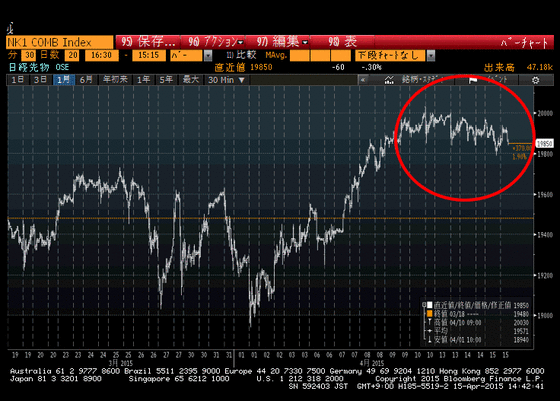Click the orange 終値 03/18 legend swatch
Screen dimensions: 560x401
click(x=430, y=314)
